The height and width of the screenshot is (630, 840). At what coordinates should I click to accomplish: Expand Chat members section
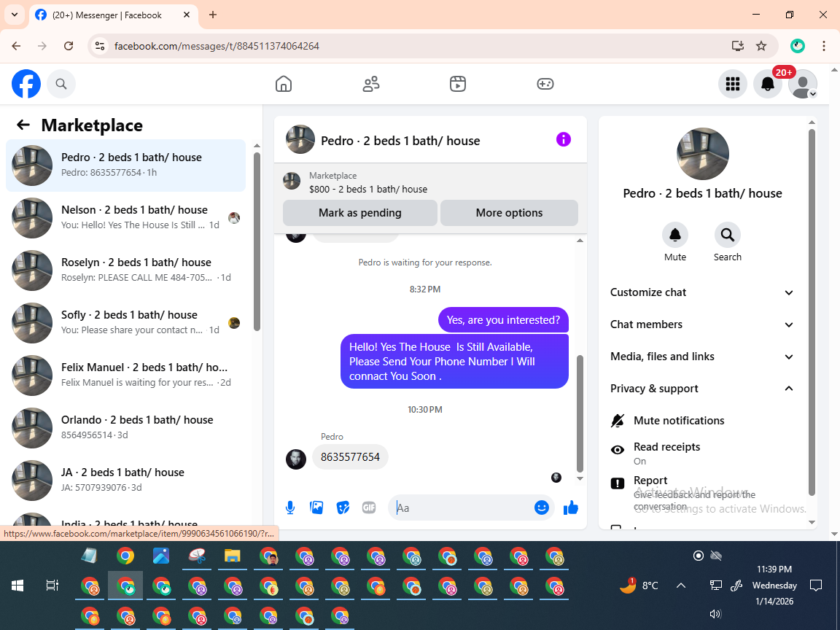click(x=701, y=324)
